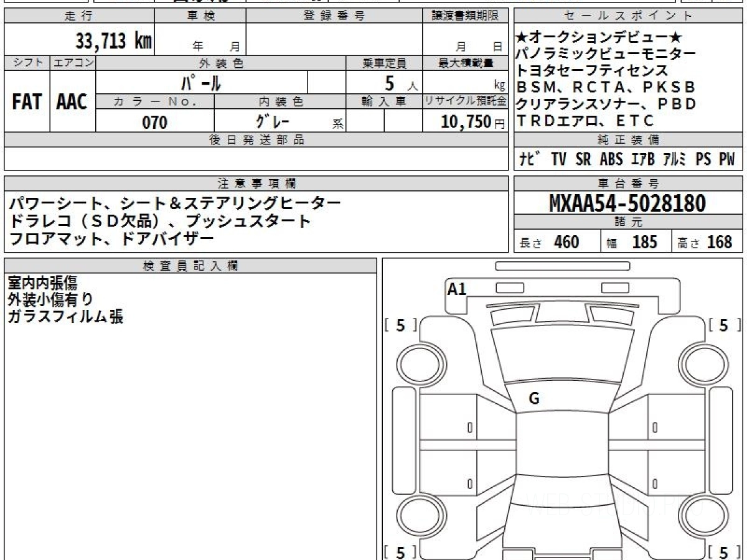Image resolution: width=747 pixels, height=560 pixels.
Task: Click the 純正装備 header
Action: point(629,139)
